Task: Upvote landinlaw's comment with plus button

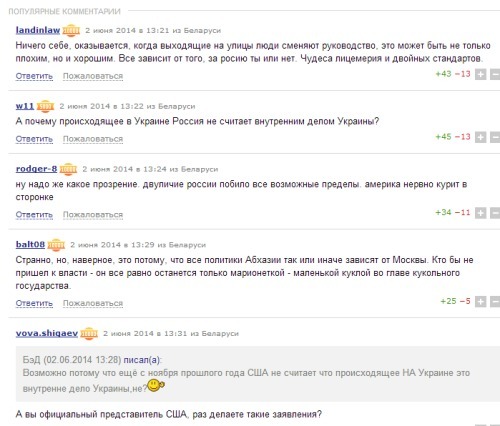Action: point(480,74)
